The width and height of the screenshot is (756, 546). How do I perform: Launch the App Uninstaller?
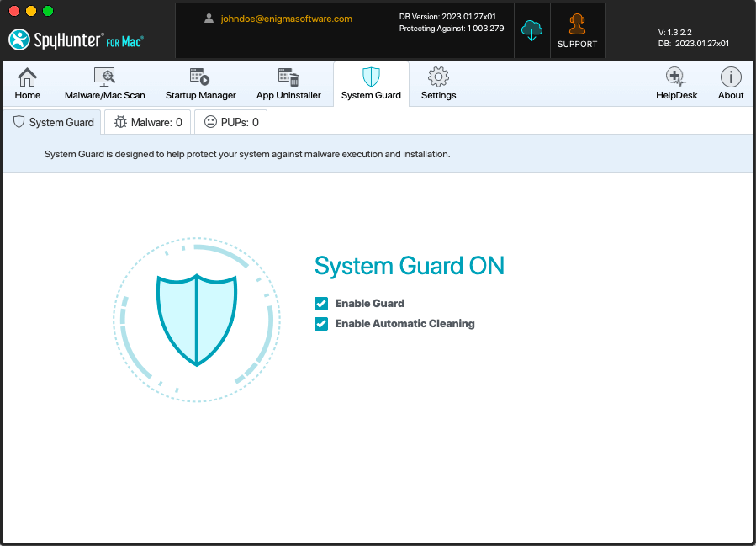click(x=288, y=84)
